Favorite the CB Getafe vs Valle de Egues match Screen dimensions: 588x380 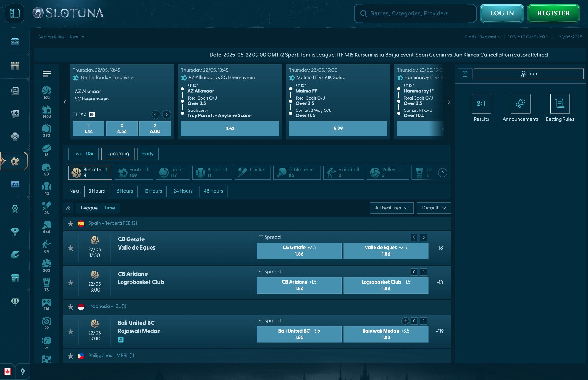pyautogui.click(x=71, y=248)
